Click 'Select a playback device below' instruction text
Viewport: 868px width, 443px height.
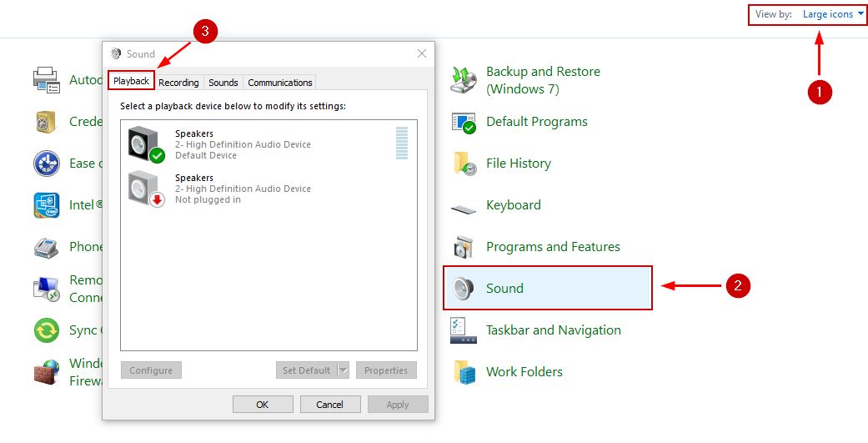(x=233, y=106)
